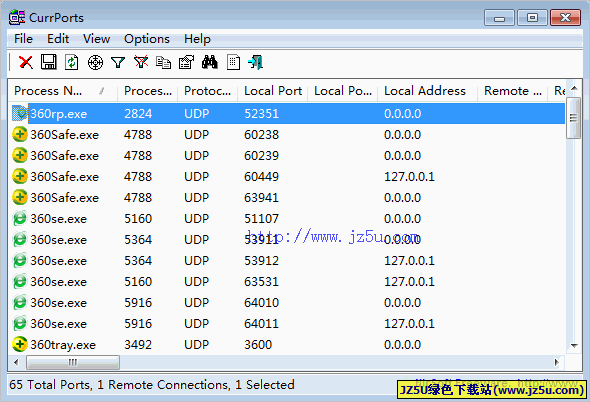The image size is (590, 402).
Task: Open the Help menu
Action: point(197,39)
